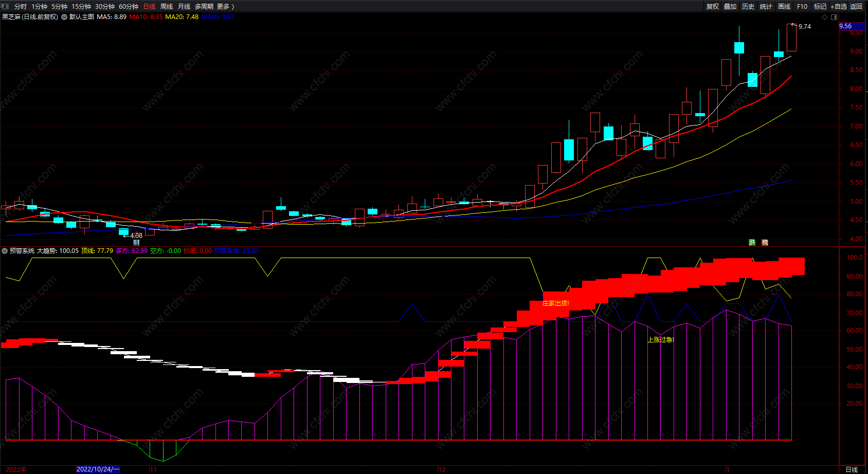Click the 多方: 62.99 readout
Viewport: 868px width, 474px height.
tap(132, 251)
